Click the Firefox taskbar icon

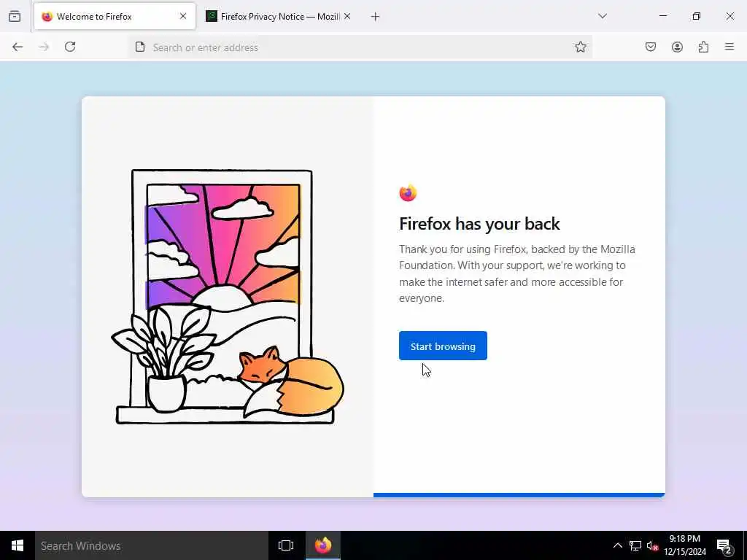[323, 545]
